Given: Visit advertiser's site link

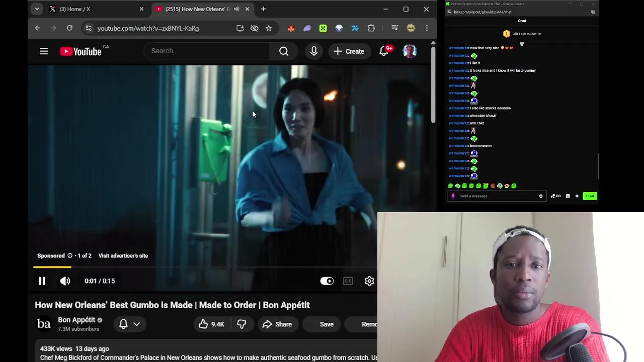Looking at the screenshot, I should click(123, 256).
